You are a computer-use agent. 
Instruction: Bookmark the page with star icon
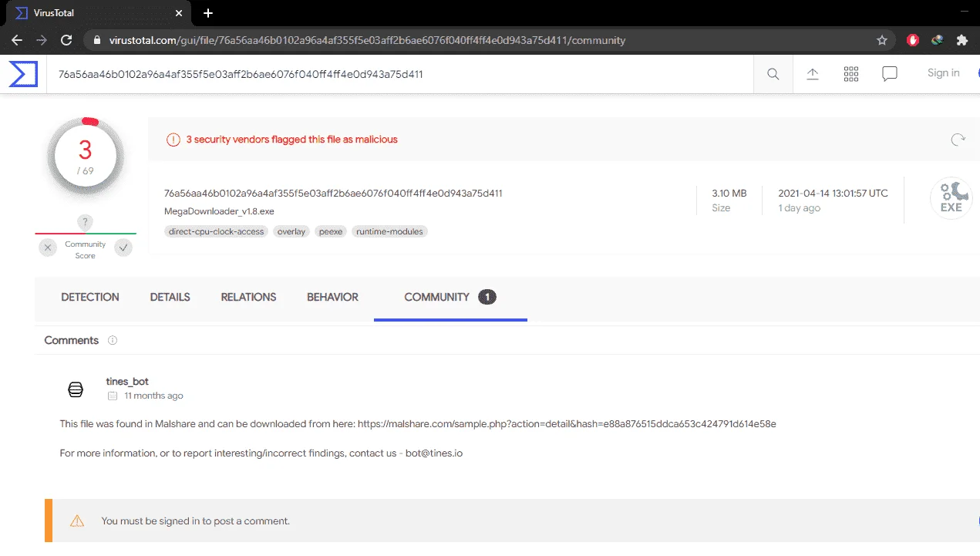(882, 40)
